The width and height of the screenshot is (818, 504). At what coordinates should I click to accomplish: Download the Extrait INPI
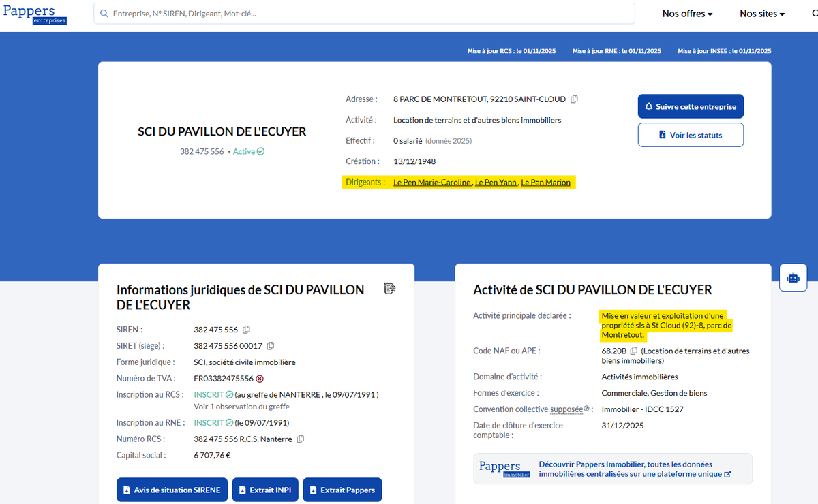pos(265,490)
